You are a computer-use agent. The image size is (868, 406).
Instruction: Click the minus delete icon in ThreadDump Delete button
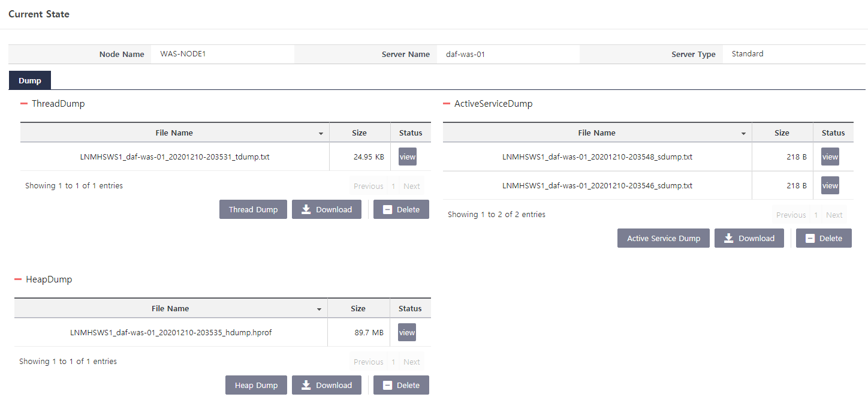coord(388,209)
